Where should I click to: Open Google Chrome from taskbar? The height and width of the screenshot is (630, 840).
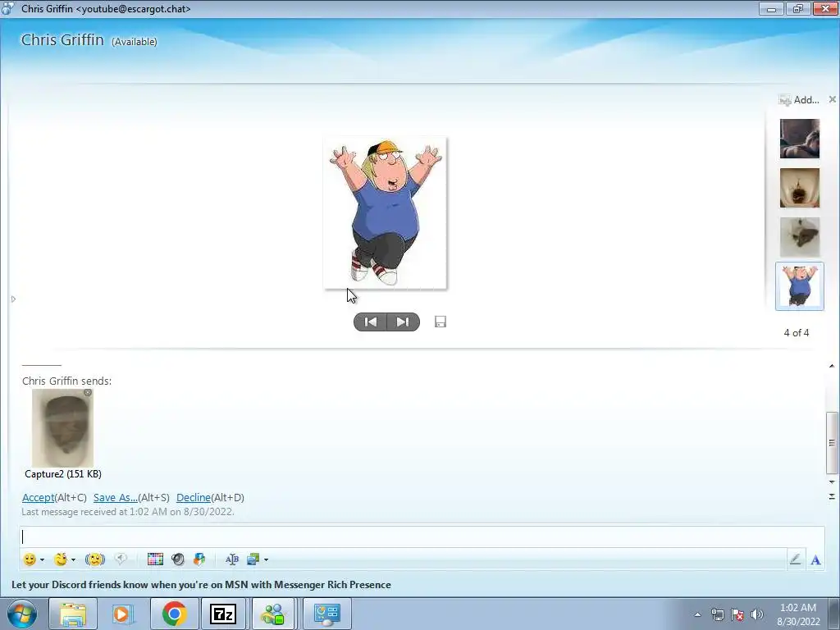[x=174, y=614]
